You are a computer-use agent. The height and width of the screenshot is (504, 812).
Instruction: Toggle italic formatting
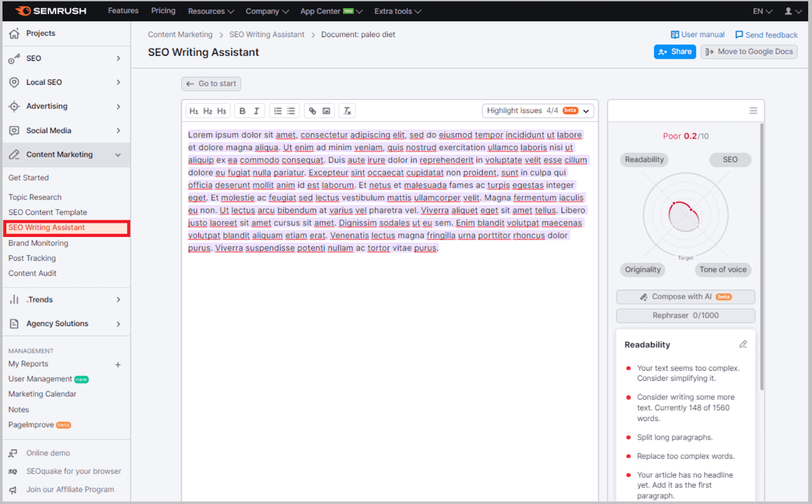coord(256,111)
